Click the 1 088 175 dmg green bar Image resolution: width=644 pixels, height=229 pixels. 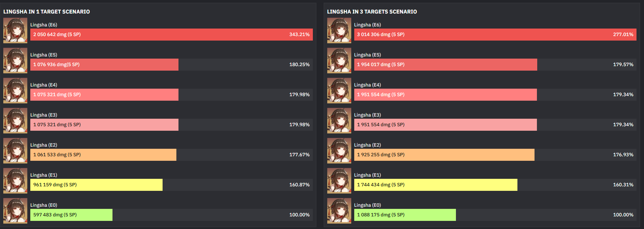pyautogui.click(x=405, y=215)
